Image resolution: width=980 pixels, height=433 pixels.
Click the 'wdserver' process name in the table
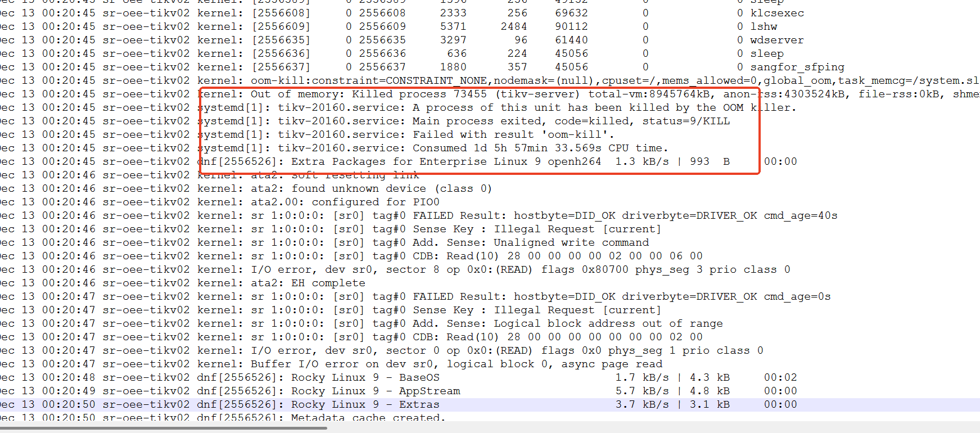pyautogui.click(x=776, y=40)
